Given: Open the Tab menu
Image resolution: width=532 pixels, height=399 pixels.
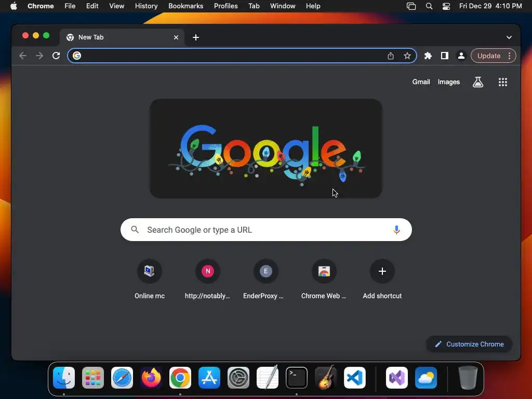Looking at the screenshot, I should 254,6.
